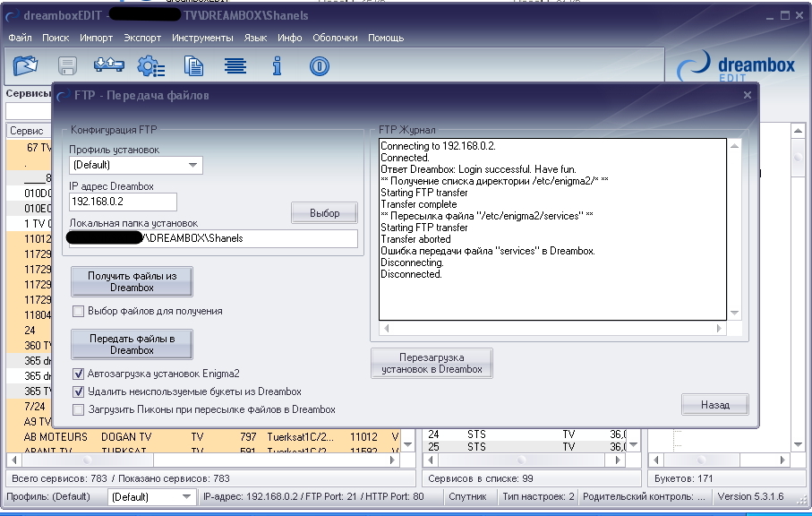Click the 'Назад' button
Screen dimensions: 812x516
[x=714, y=405]
